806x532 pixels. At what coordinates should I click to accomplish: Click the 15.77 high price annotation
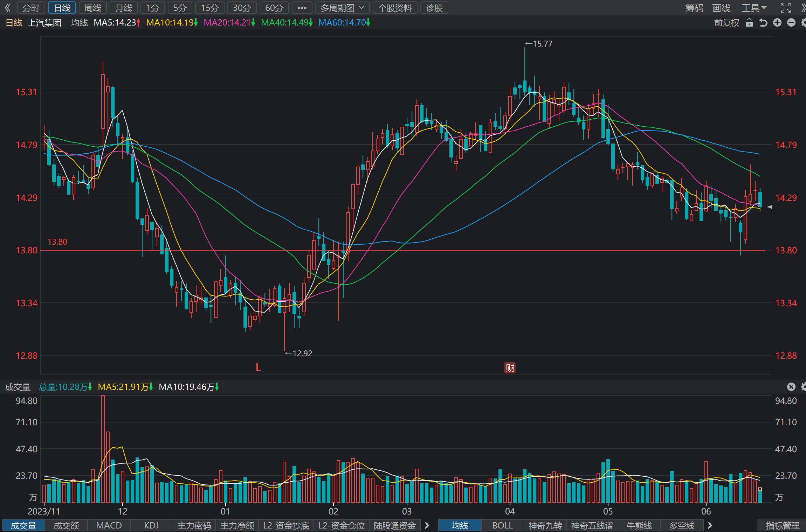tap(539, 44)
